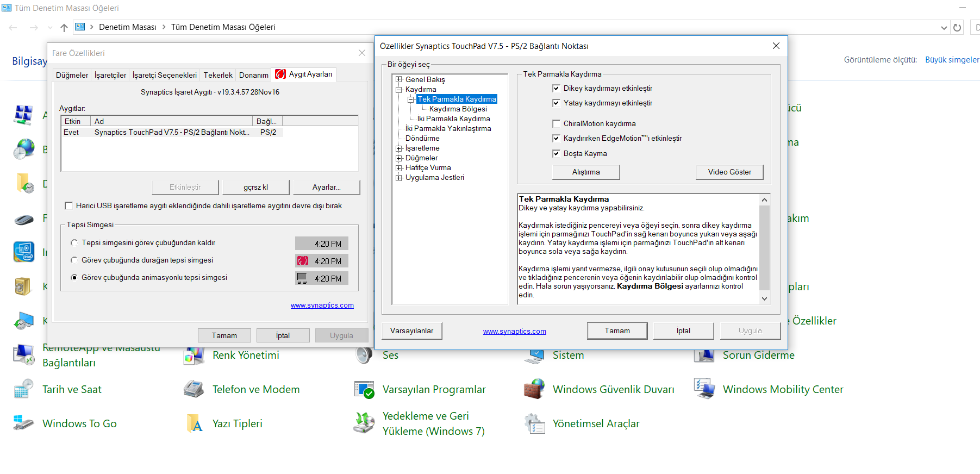This screenshot has width=980, height=474.
Task: Click the Ad column header
Action: pyautogui.click(x=172, y=121)
